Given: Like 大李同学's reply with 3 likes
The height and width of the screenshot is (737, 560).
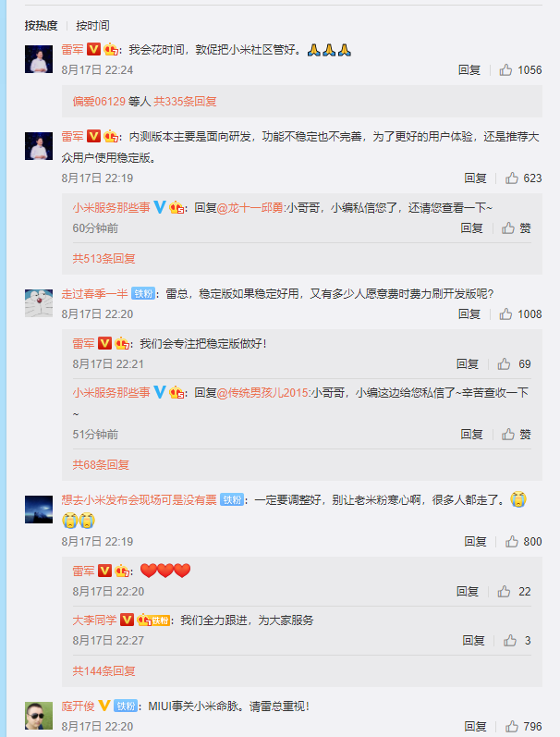Looking at the screenshot, I should pos(517,640).
